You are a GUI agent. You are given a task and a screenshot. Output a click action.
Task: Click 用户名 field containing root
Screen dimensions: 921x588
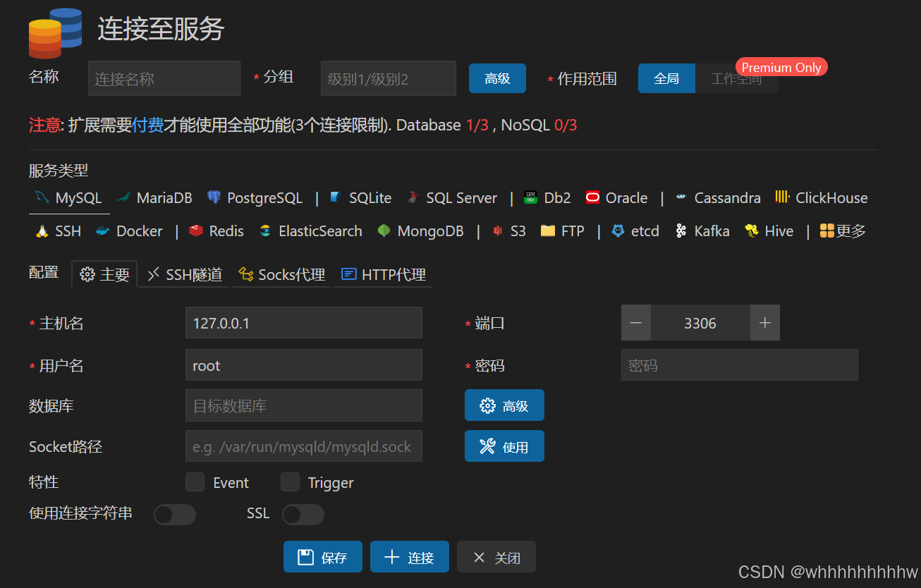pos(304,365)
